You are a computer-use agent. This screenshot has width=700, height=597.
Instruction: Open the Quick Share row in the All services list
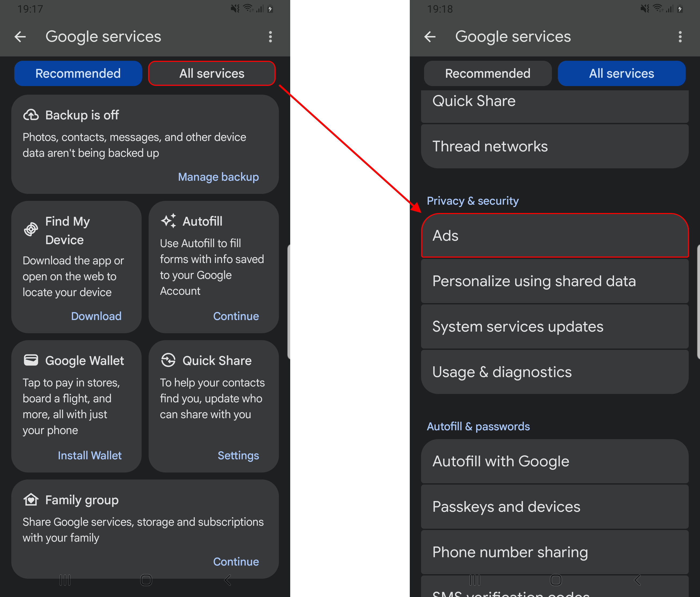click(x=555, y=106)
